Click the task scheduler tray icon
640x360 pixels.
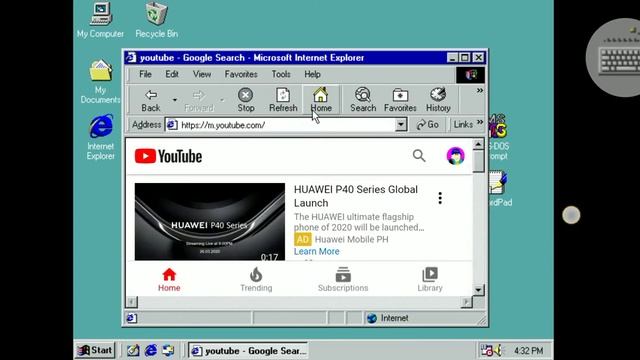tap(487, 351)
